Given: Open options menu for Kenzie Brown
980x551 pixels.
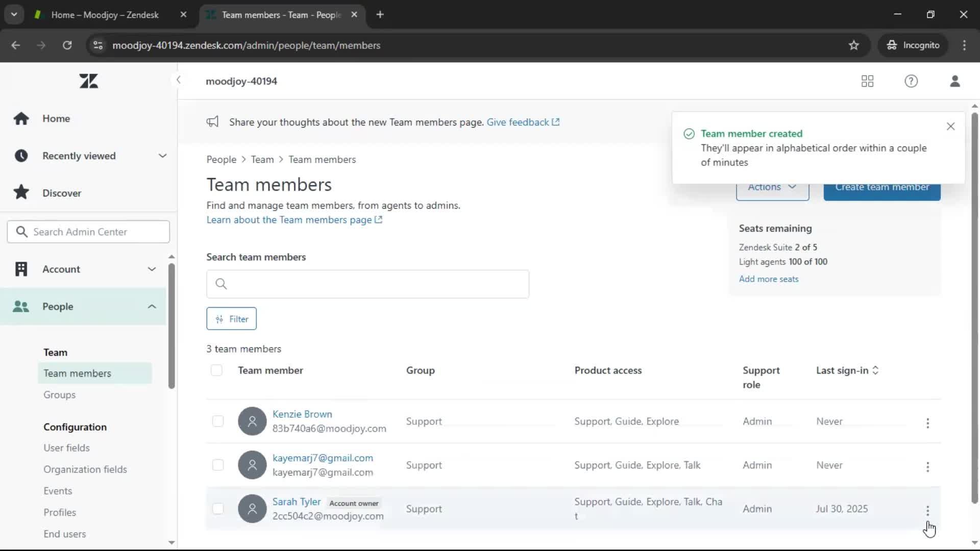Looking at the screenshot, I should click(x=927, y=423).
